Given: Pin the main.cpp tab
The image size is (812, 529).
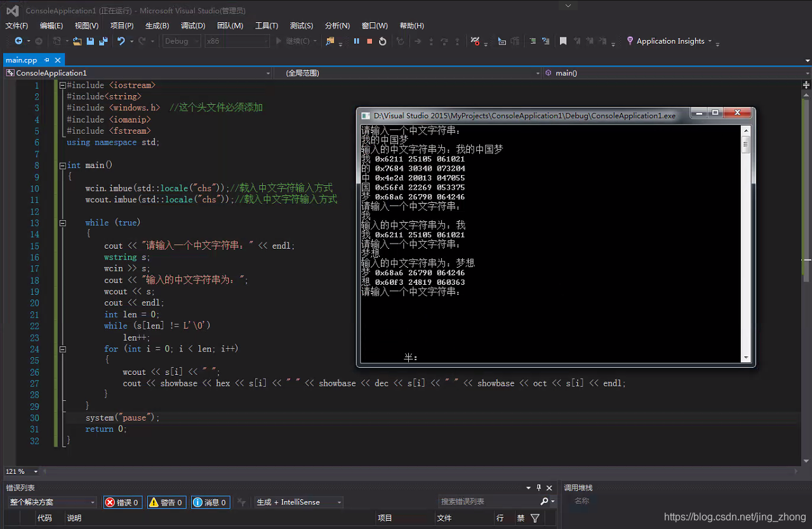Looking at the screenshot, I should 46,60.
